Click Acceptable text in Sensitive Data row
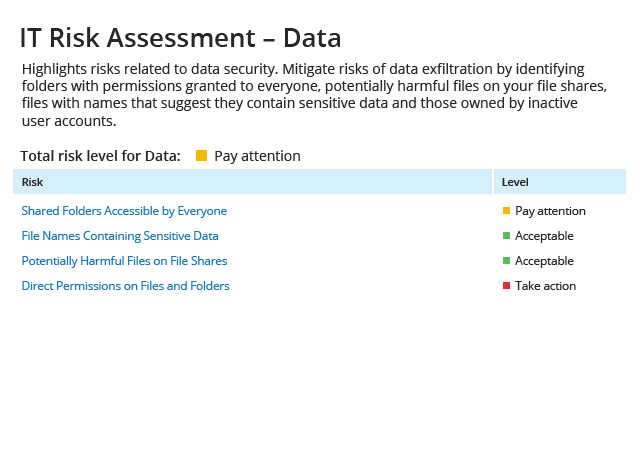This screenshot has height=450, width=640. (x=544, y=236)
